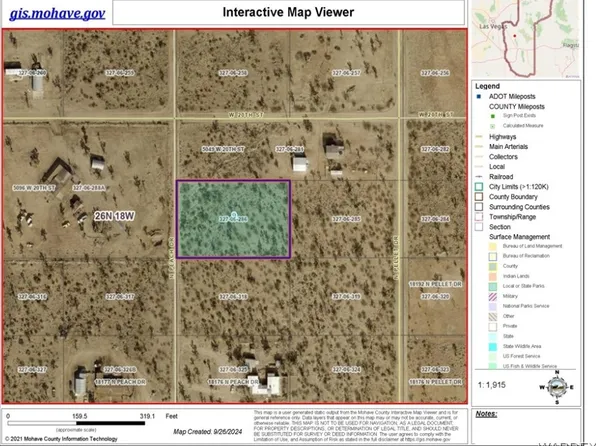
Task: Click the ADOT Mileposts blue square icon
Action: point(479,97)
